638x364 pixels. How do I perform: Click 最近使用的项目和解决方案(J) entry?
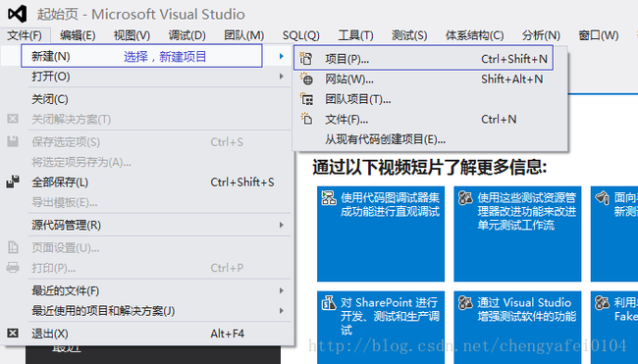click(146, 311)
